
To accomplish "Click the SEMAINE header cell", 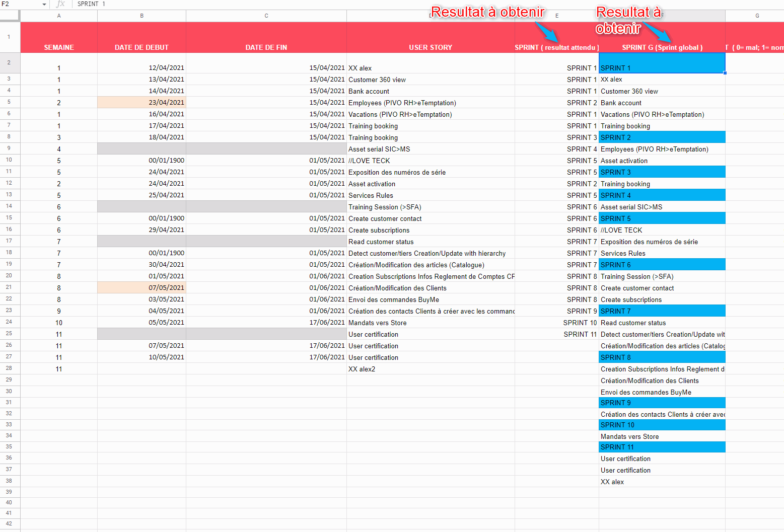I will pyautogui.click(x=59, y=38).
